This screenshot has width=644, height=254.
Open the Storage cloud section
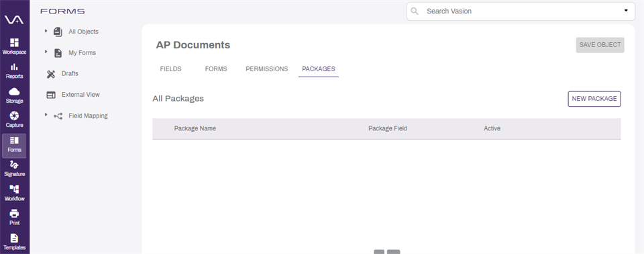(x=14, y=95)
